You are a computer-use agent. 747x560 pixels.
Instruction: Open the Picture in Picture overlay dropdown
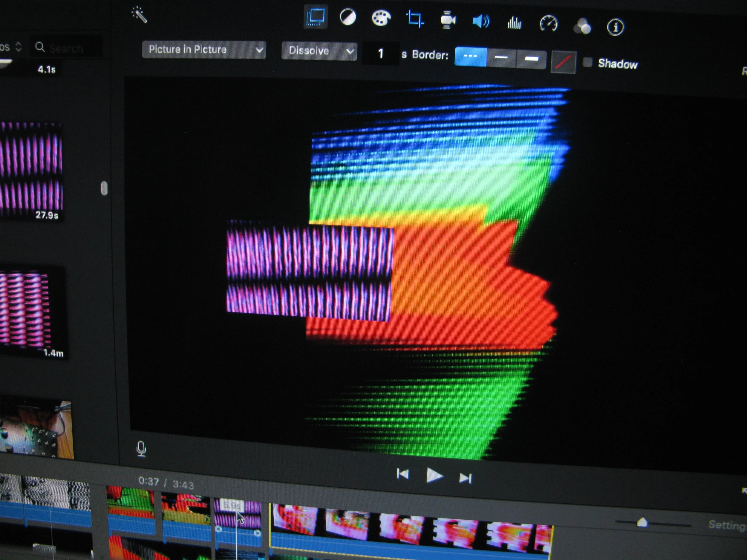204,50
